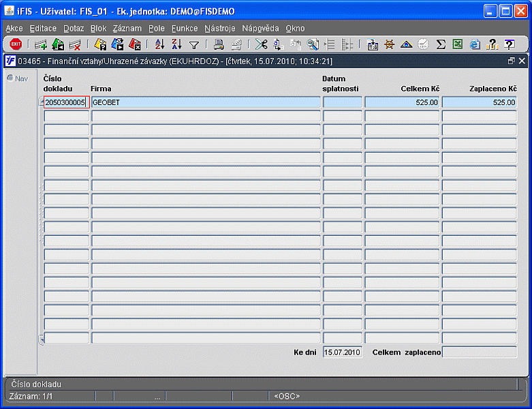Restore the inner EKUHRDOZ form window
Image resolution: width=532 pixels, height=409 pixels.
[512, 61]
